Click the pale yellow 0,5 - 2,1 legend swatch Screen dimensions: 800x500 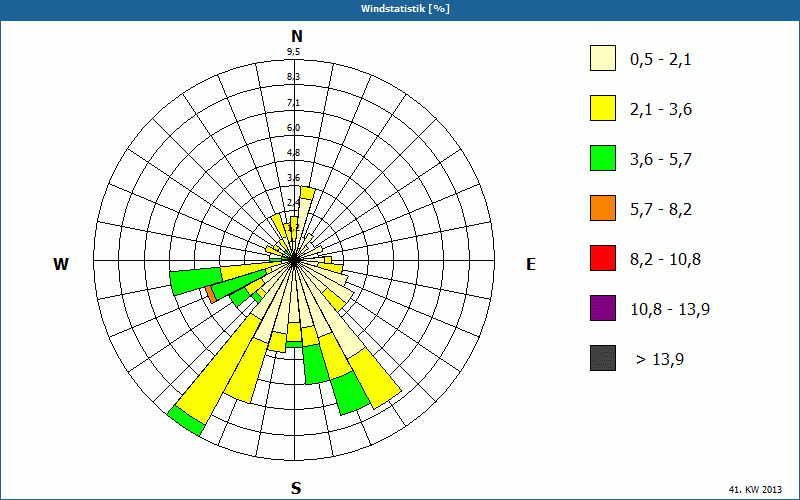click(603, 58)
